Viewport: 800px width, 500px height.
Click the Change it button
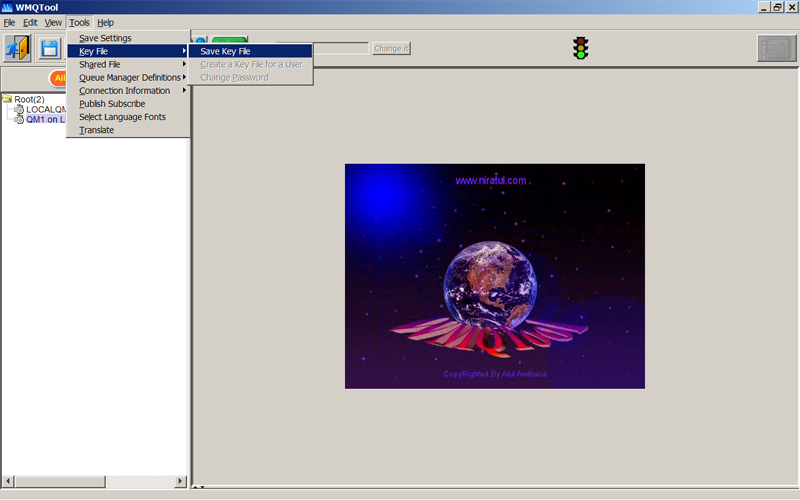pos(391,48)
